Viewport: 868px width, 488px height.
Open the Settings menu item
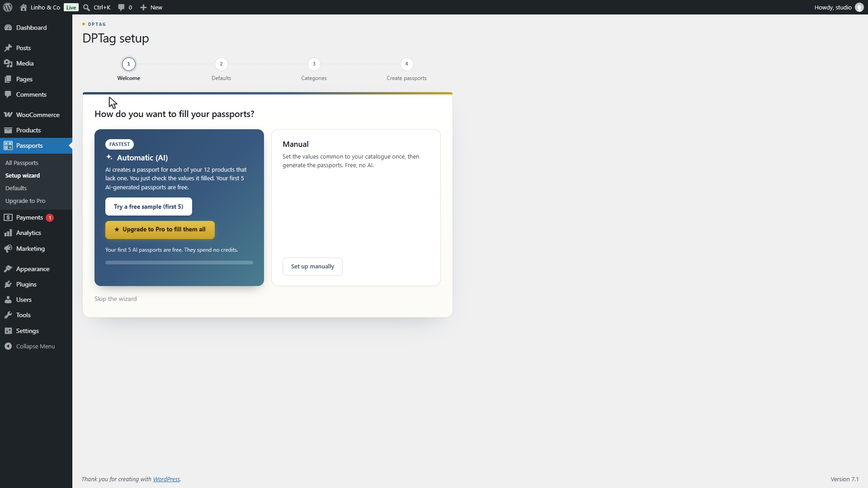point(36,331)
